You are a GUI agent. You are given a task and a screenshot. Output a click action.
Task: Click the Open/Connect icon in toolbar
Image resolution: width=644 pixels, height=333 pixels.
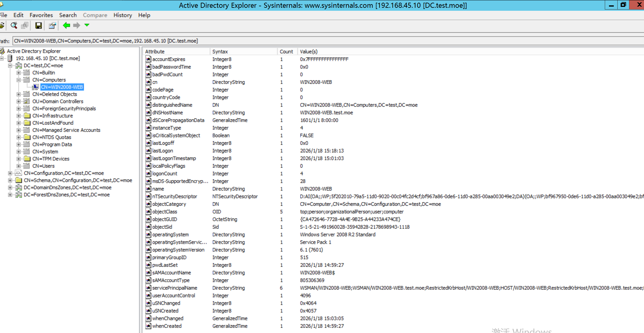click(x=2, y=26)
